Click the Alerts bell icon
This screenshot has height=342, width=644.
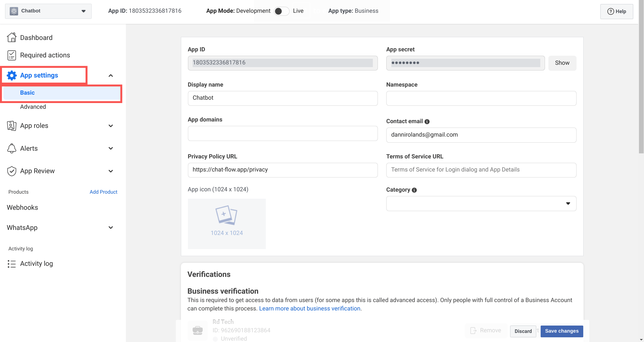click(x=12, y=148)
